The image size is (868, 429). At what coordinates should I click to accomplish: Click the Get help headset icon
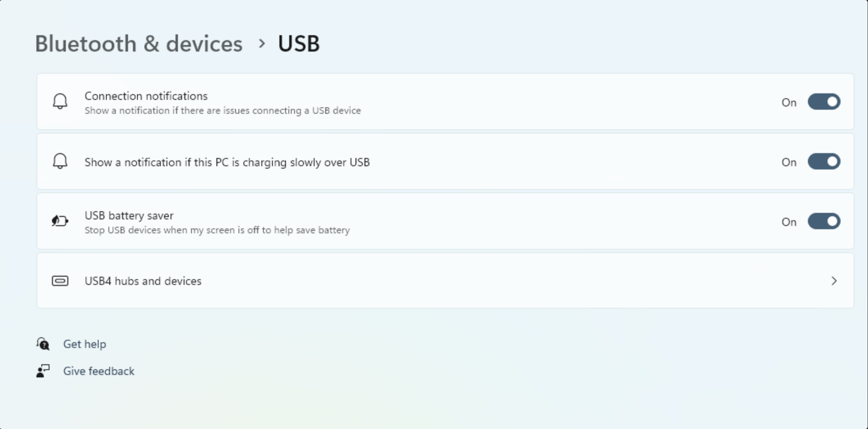(x=43, y=344)
